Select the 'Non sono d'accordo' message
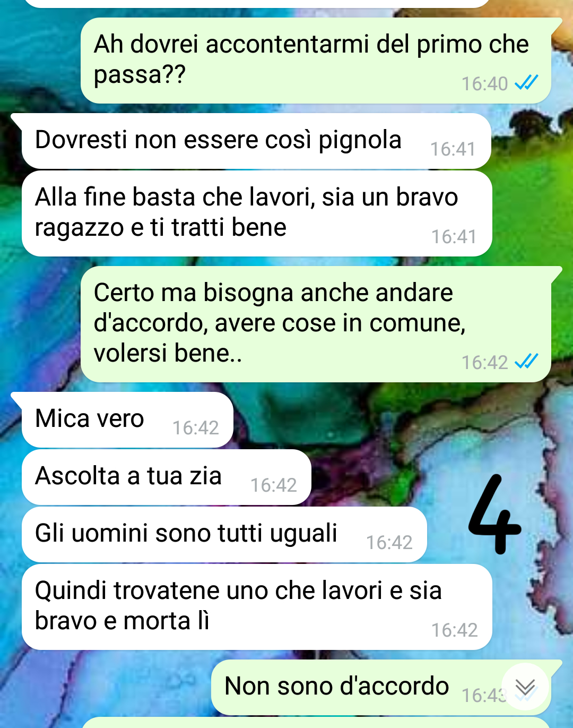Image resolution: width=573 pixels, height=728 pixels. tap(381, 688)
